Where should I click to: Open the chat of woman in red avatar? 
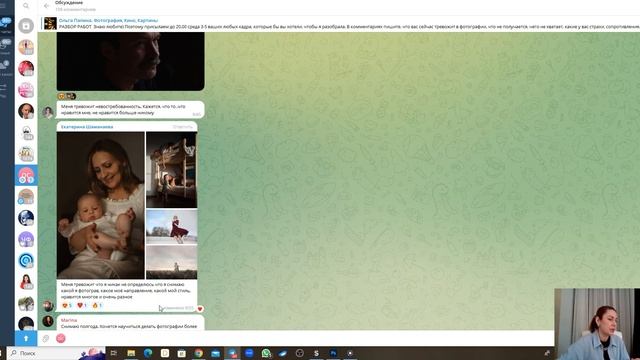click(x=26, y=282)
